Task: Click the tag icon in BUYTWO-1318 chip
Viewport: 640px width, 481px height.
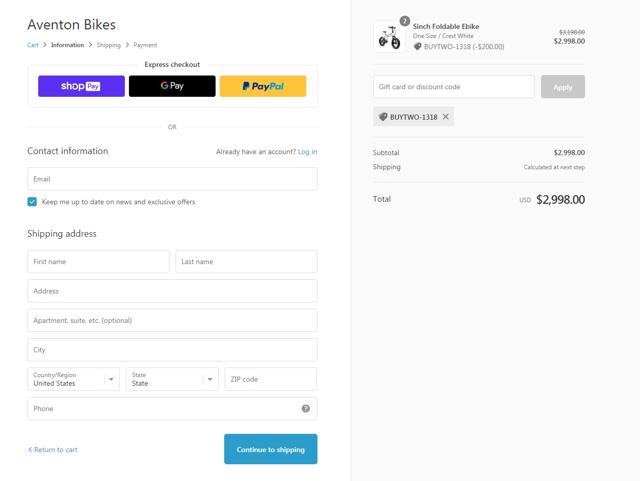Action: (383, 117)
